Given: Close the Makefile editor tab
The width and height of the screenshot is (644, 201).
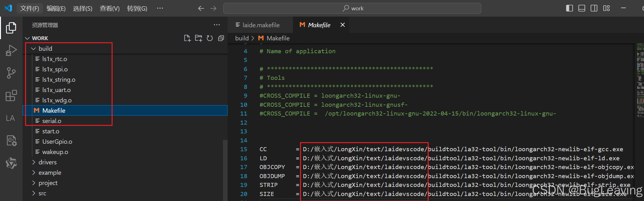Looking at the screenshot, I should [x=343, y=25].
